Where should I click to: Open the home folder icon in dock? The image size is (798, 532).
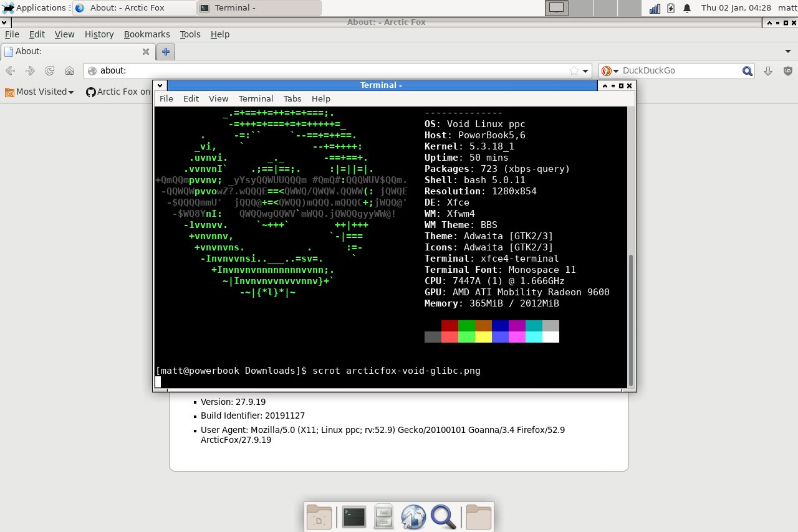coord(479,517)
